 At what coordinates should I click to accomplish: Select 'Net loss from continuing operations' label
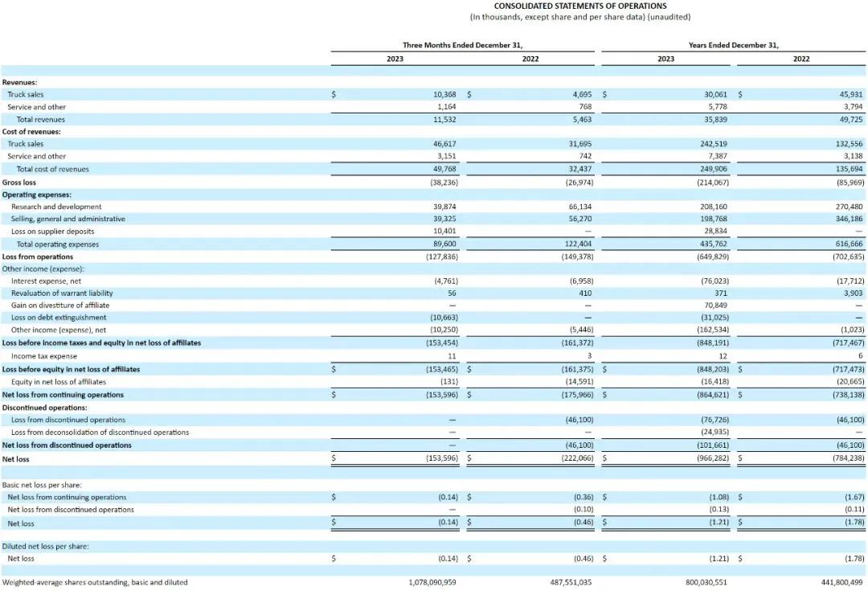click(63, 395)
